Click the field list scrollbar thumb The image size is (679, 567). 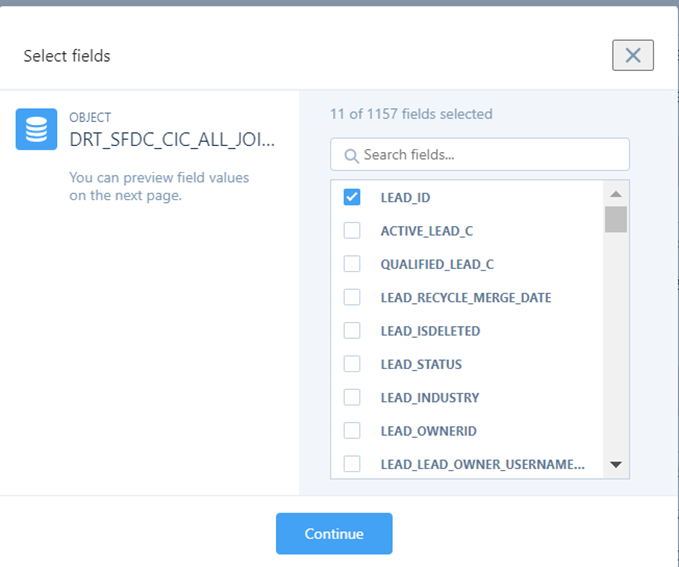click(x=616, y=219)
